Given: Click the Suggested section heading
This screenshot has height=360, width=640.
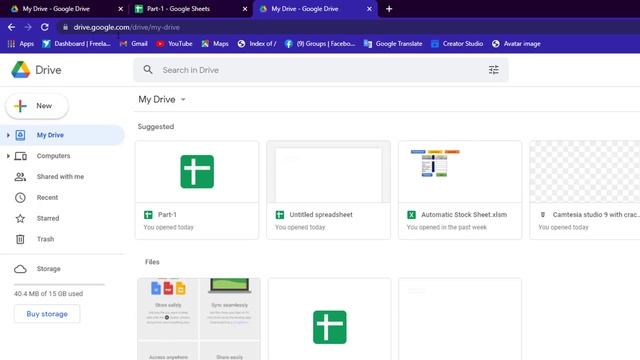Looking at the screenshot, I should pyautogui.click(x=156, y=127).
